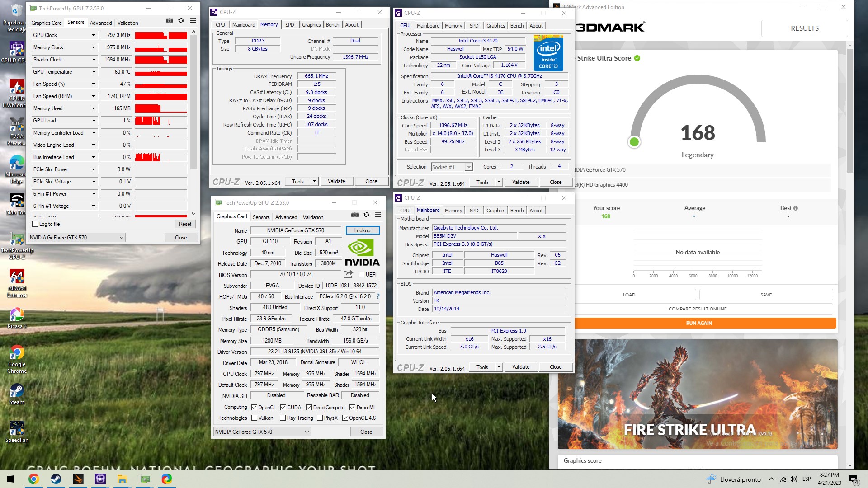Toggle the DirectML checkbox
The width and height of the screenshot is (868, 488).
(352, 408)
